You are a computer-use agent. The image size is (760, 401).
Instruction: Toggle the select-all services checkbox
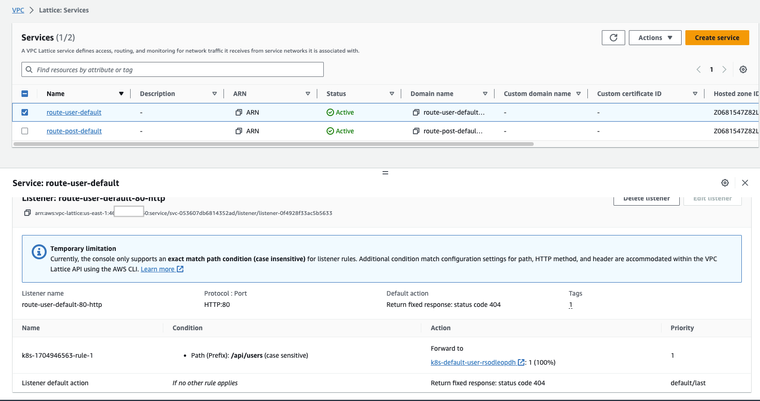[25, 94]
